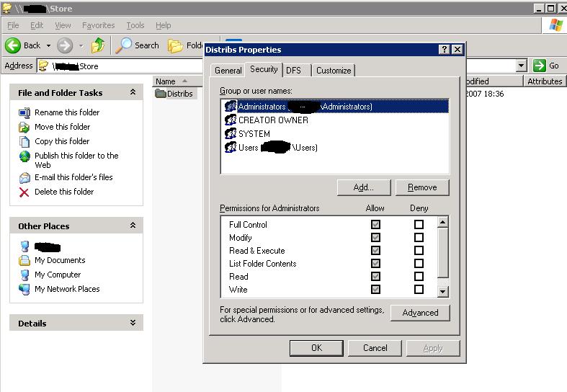Open the Back button history dropdown arrow
The height and width of the screenshot is (392, 567).
pos(48,46)
